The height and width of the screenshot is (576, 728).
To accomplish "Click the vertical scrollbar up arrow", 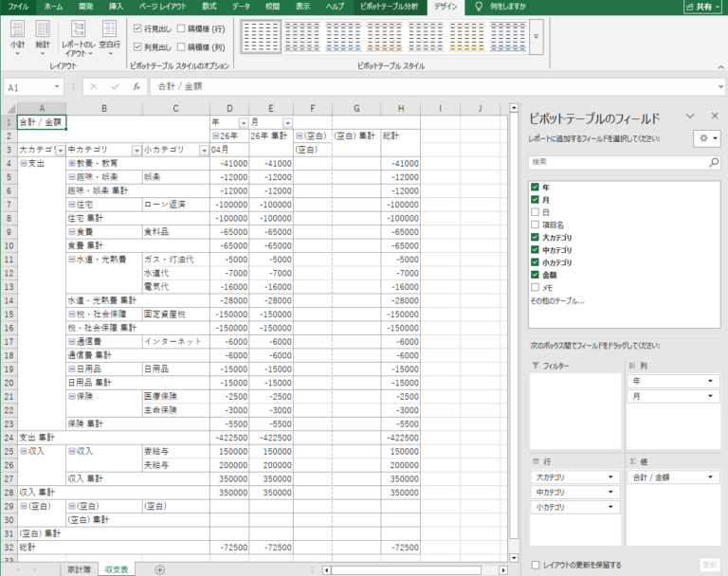I will pyautogui.click(x=514, y=108).
